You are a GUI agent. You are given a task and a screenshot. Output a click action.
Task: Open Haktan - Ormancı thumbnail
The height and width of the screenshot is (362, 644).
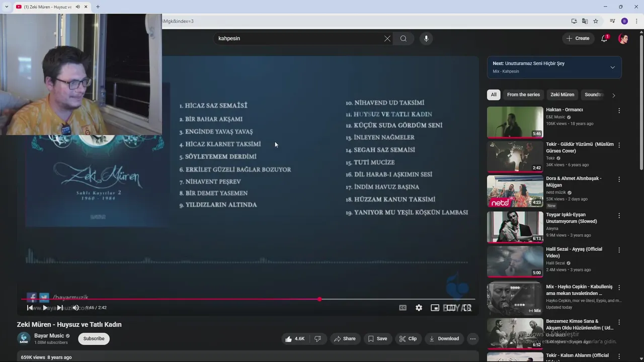click(515, 122)
